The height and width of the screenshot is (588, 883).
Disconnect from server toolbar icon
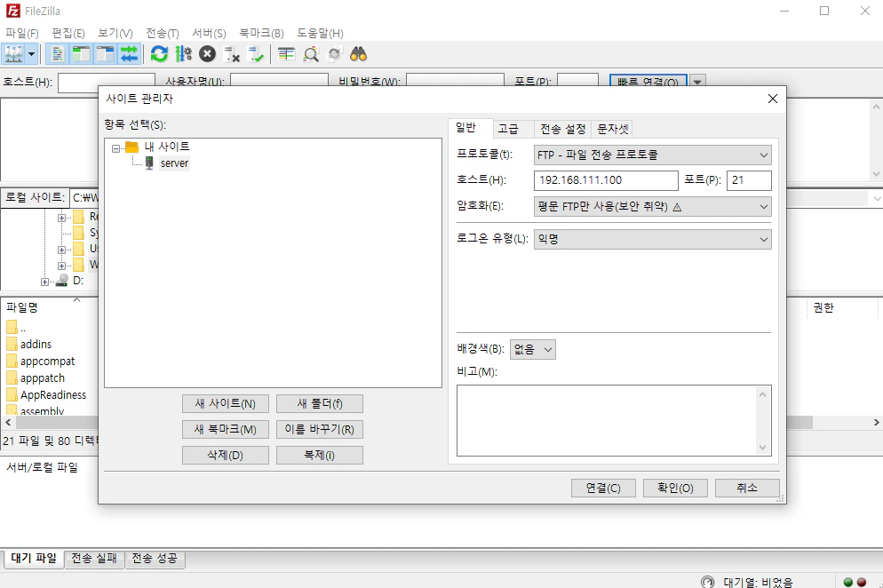coord(232,54)
